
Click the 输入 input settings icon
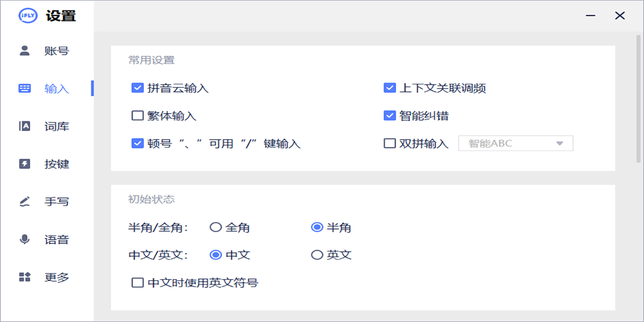pos(24,88)
